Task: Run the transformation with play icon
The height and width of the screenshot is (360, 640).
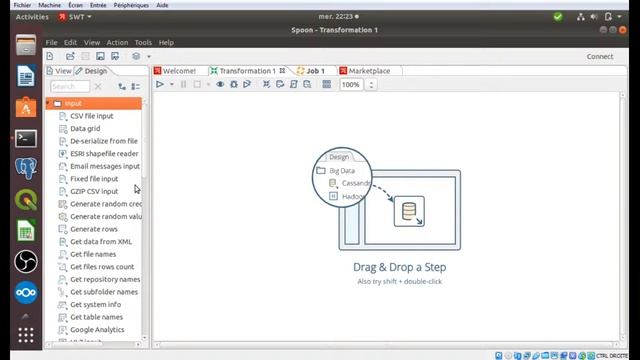Action: coord(160,84)
